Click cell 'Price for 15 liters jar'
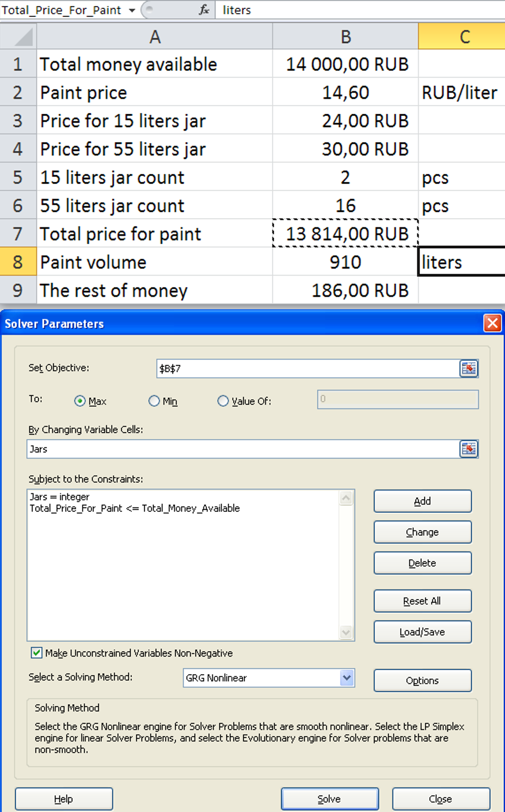 click(155, 120)
